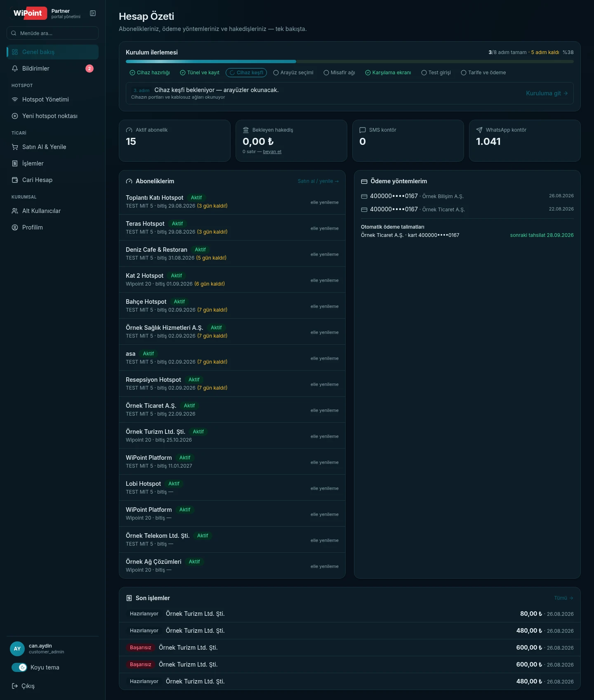The height and width of the screenshot is (700, 594).
Task: Open the Bildirimler menu item
Action: (53, 69)
